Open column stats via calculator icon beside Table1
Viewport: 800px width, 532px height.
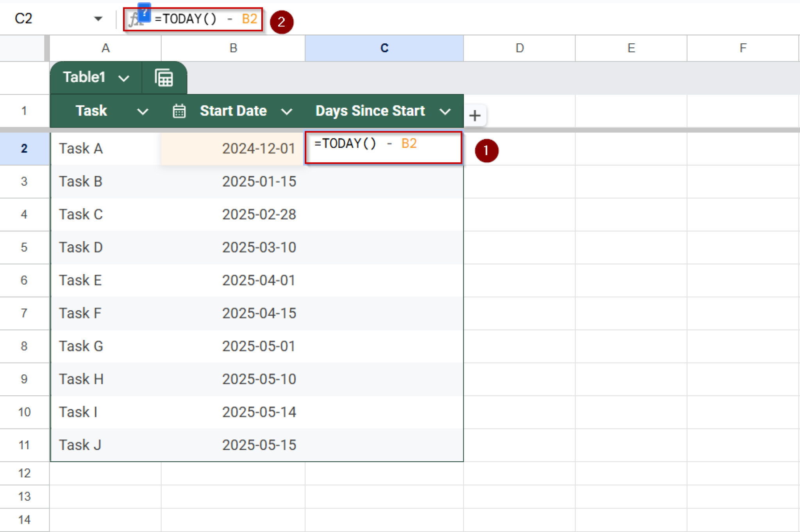point(164,77)
